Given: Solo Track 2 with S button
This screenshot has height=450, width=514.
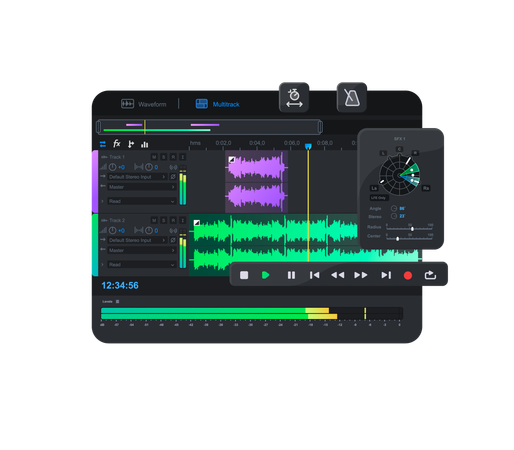Looking at the screenshot, I should coord(164,220).
